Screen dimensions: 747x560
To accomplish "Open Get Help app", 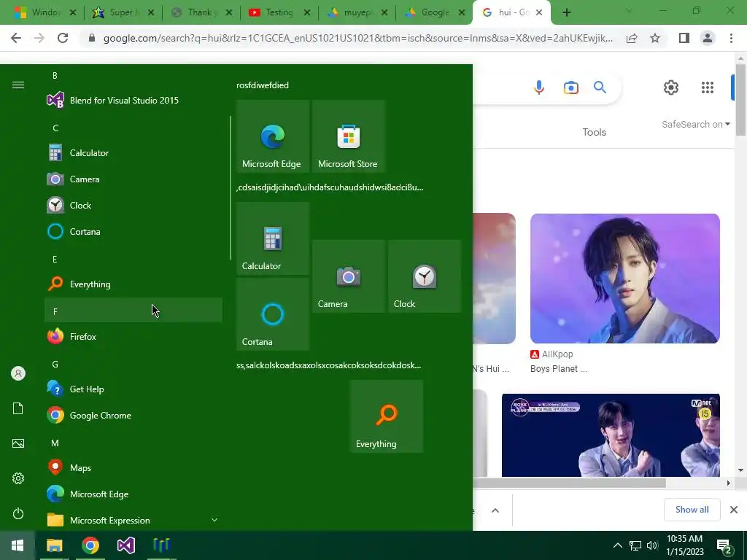I will click(133, 389).
